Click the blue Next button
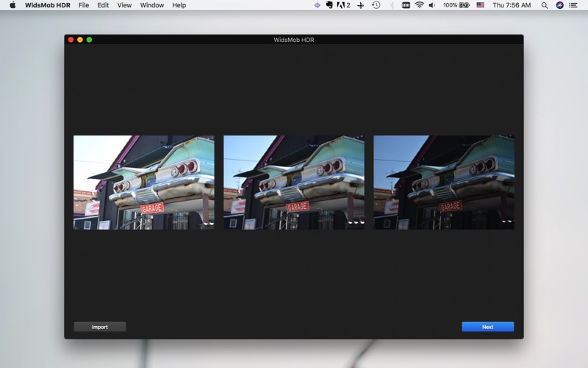 pos(487,327)
